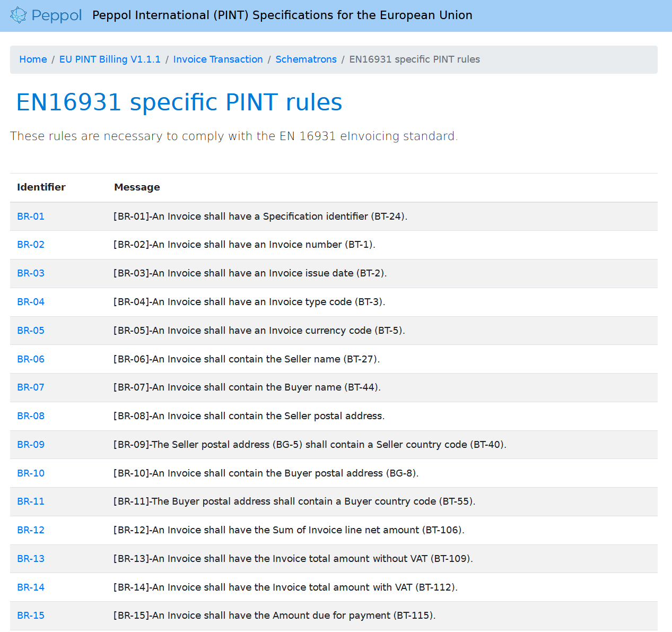Screen dimensions: 672x632
Task: Open rule BR-14 link
Action: point(31,587)
